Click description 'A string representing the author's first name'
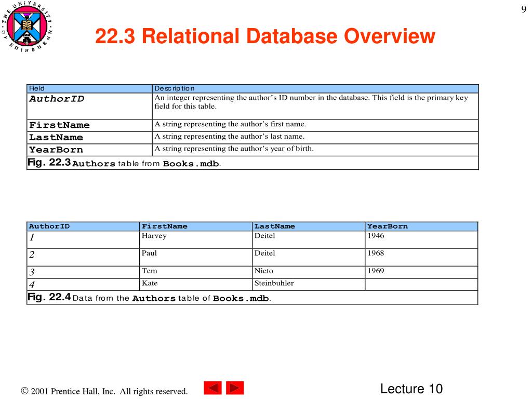This screenshot has height=399, width=532. click(x=230, y=124)
